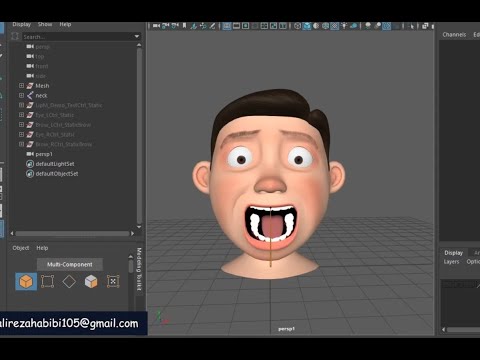Select UV selection mode icon
Image resolution: width=480 pixels, height=360 pixels.
pos(113,282)
